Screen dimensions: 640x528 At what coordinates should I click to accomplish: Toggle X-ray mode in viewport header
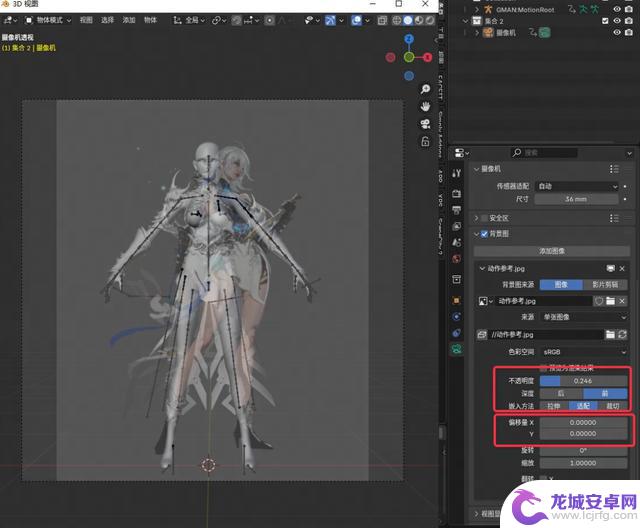382,20
